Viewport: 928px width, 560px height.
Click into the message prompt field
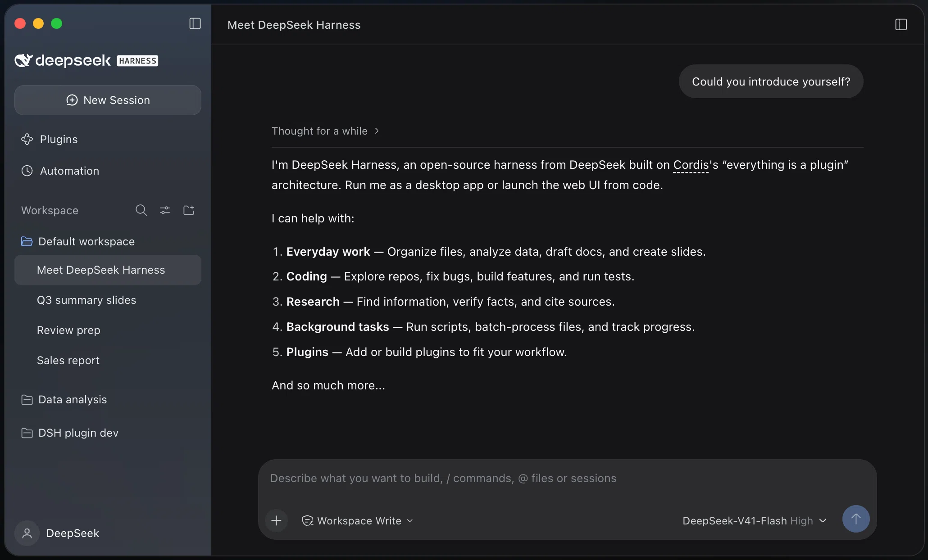pos(567,478)
